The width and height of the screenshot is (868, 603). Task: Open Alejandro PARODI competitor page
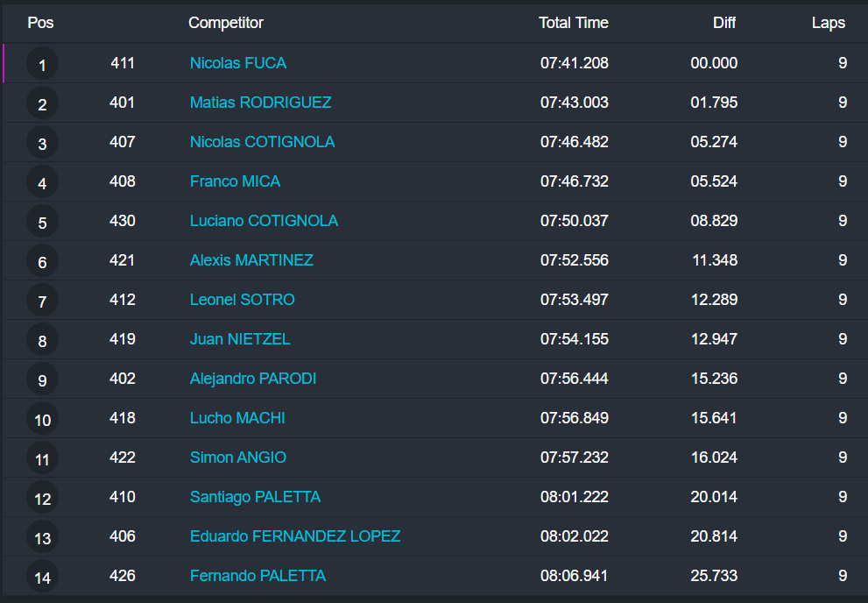click(x=253, y=379)
